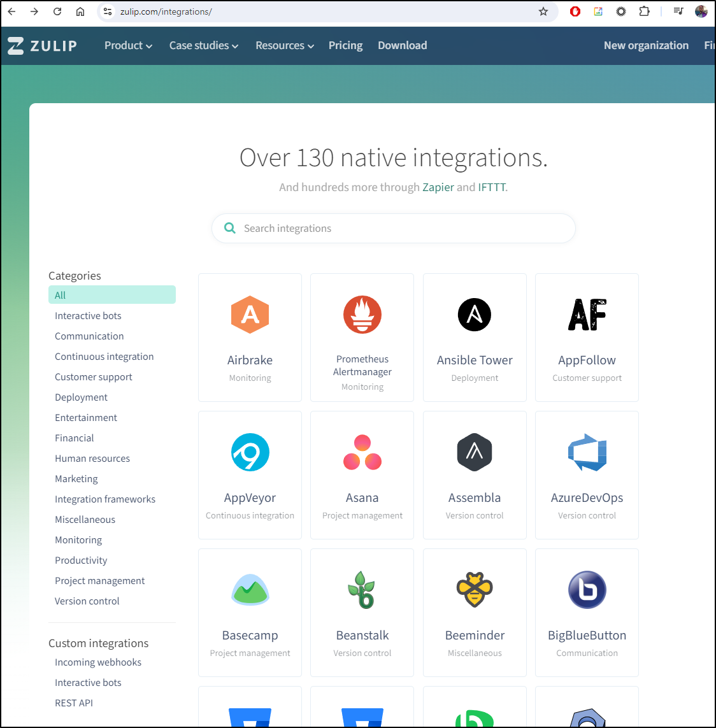The width and height of the screenshot is (716, 728).
Task: Click New organization in the header
Action: [x=646, y=45]
